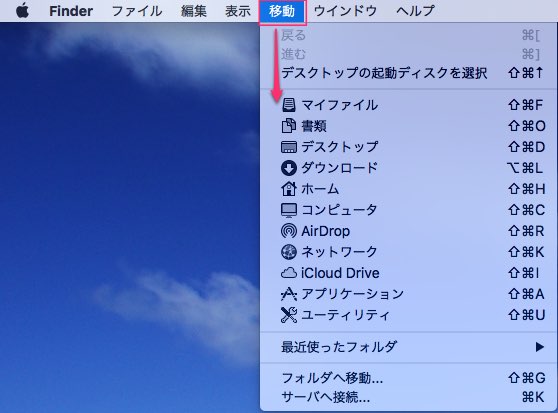The image size is (558, 413).
Task: Open the 編集 menu
Action: (194, 11)
